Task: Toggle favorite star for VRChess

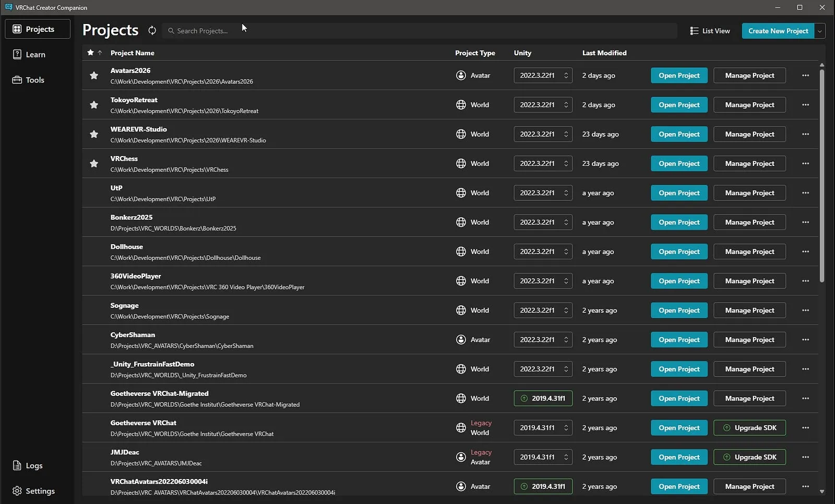Action: (94, 164)
